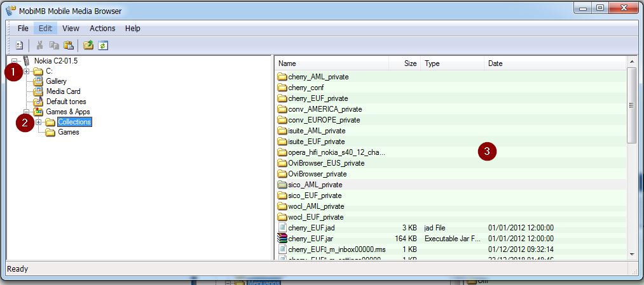Select cherry_EUF_private folder name
Viewport: 644px width, 285px height.
[x=318, y=98]
